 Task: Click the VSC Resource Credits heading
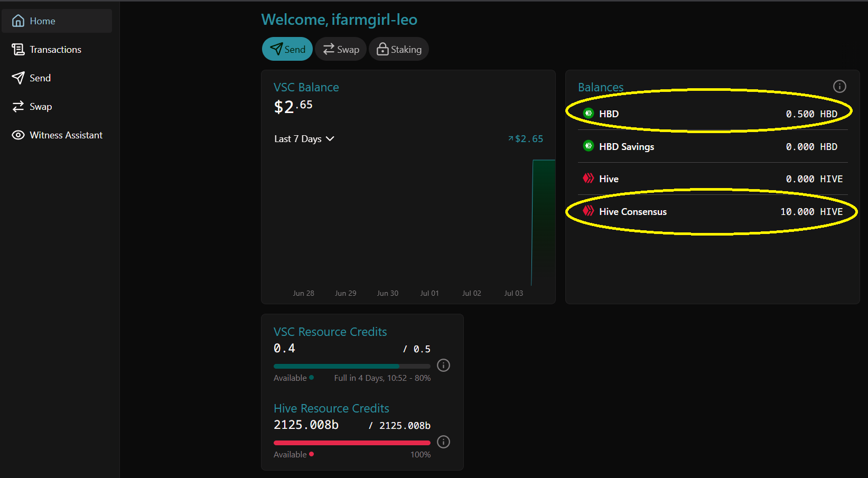[330, 332]
